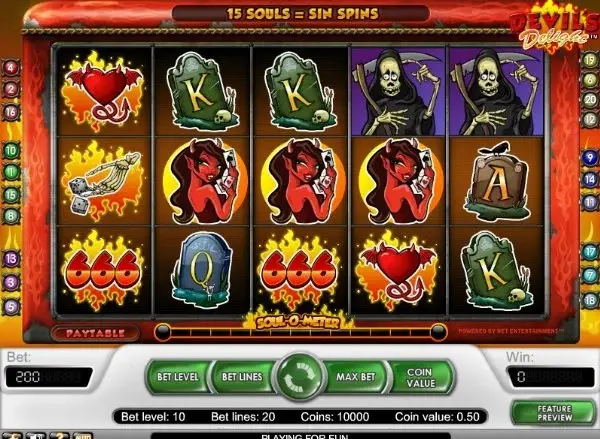Viewport: 600px width, 439px height.
Task: Select green payline 10 marker
Action: coord(11,150)
